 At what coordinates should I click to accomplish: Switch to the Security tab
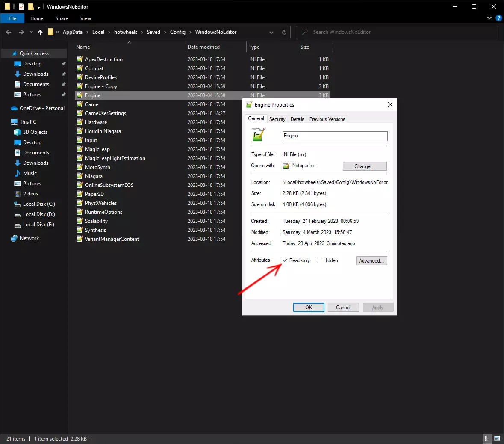tap(277, 119)
